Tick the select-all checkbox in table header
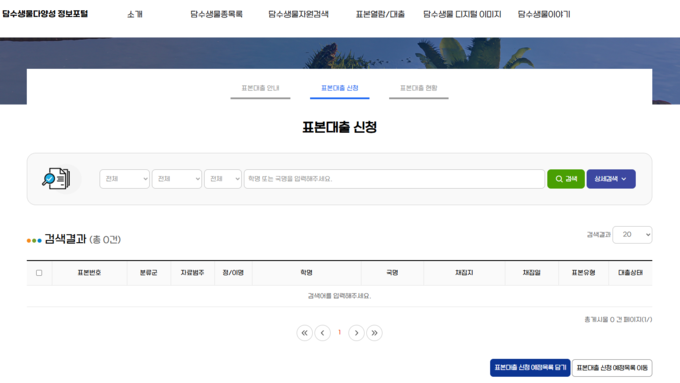This screenshot has width=680, height=383. pyautogui.click(x=39, y=273)
